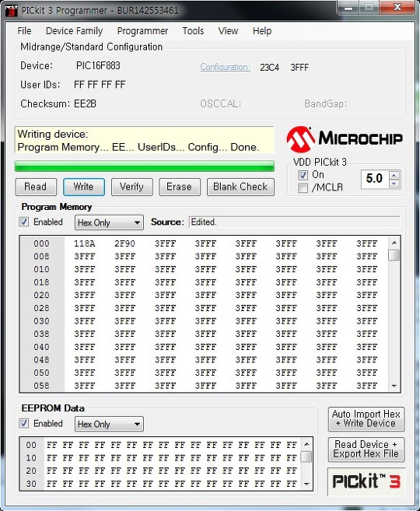The height and width of the screenshot is (511, 420).
Task: Click the PICkit 3 logo image
Action: point(366,481)
